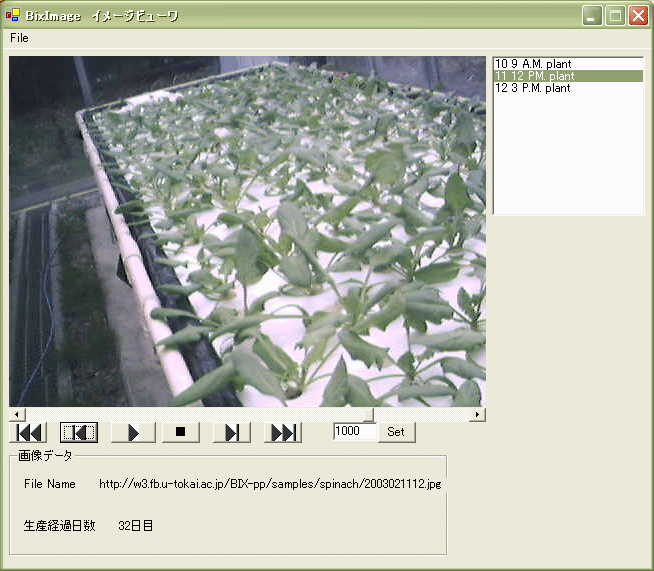
Task: Click the BixImage title bar app icon
Action: 12,15
